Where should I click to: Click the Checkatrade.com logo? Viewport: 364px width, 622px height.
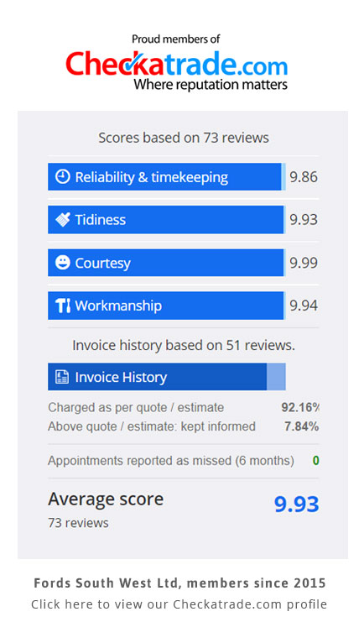pos(176,70)
